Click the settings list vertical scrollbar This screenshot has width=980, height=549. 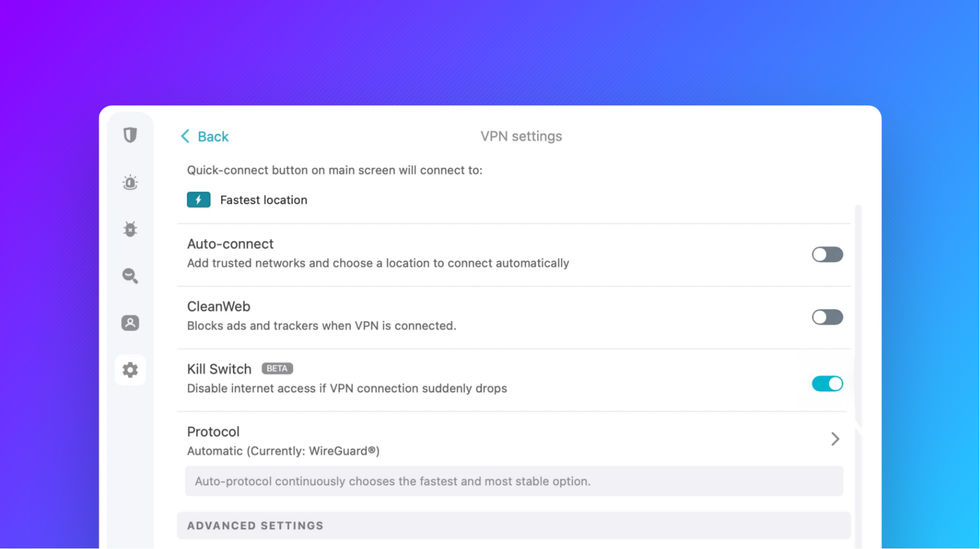(x=858, y=317)
